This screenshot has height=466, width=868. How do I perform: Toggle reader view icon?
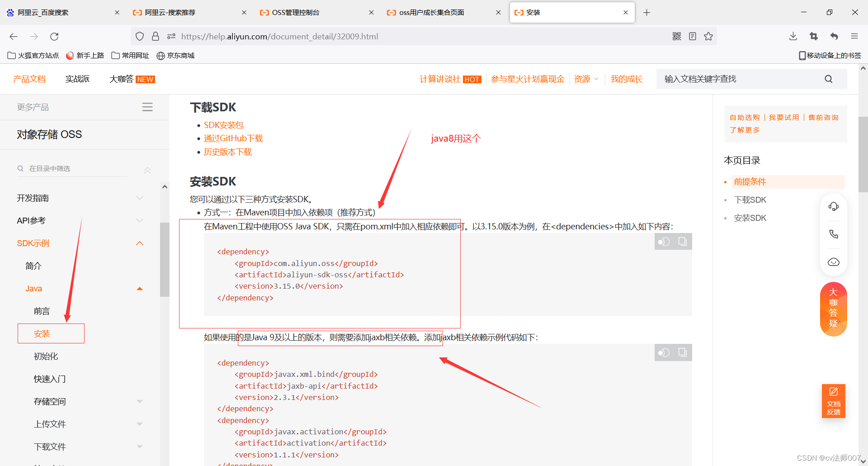tap(692, 36)
